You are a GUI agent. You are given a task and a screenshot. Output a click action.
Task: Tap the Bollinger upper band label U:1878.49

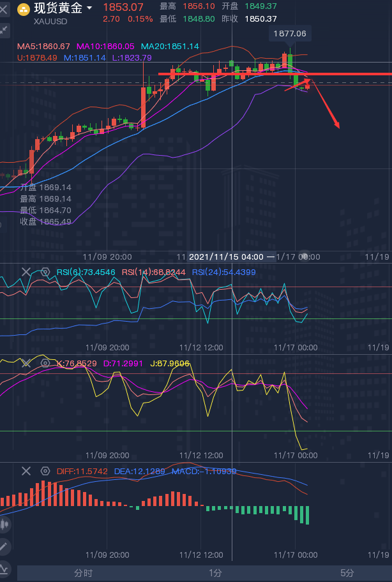pos(37,58)
